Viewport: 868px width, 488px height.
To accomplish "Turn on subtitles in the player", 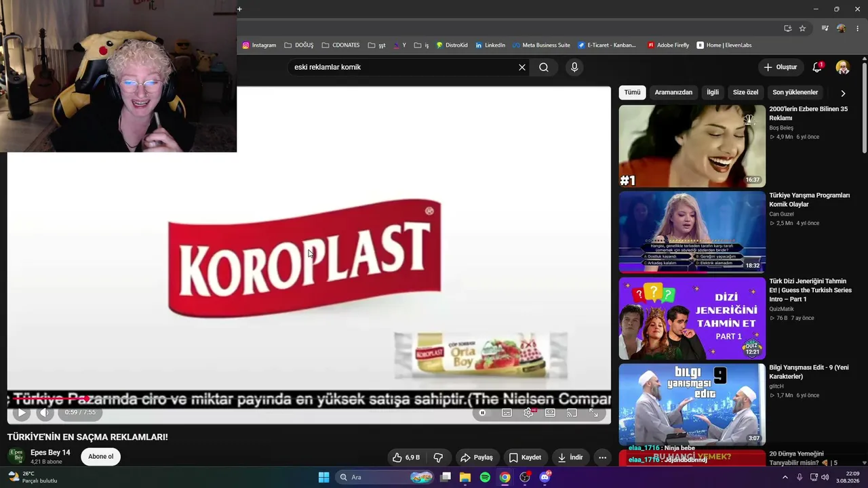I will (507, 413).
